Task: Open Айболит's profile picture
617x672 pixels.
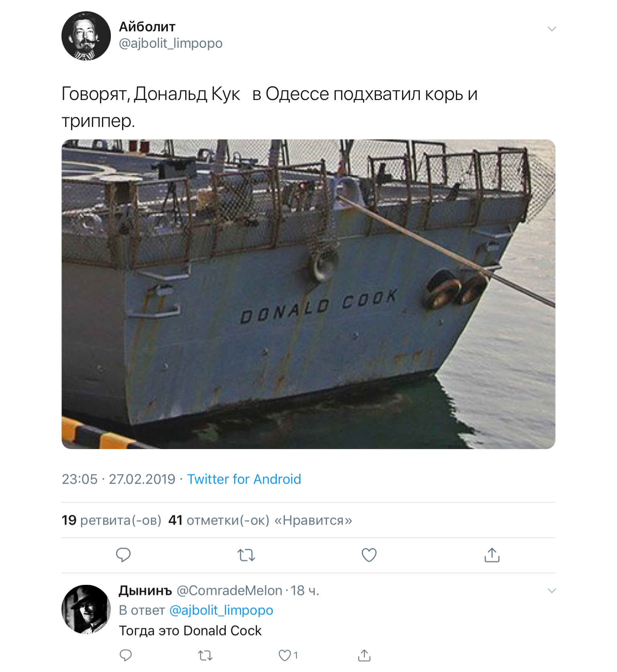Action: pos(86,36)
